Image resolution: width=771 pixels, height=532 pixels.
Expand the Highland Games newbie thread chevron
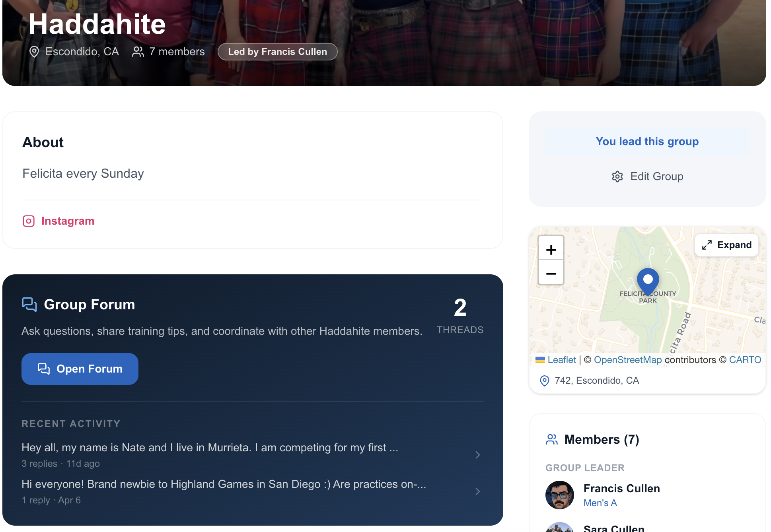click(x=478, y=491)
